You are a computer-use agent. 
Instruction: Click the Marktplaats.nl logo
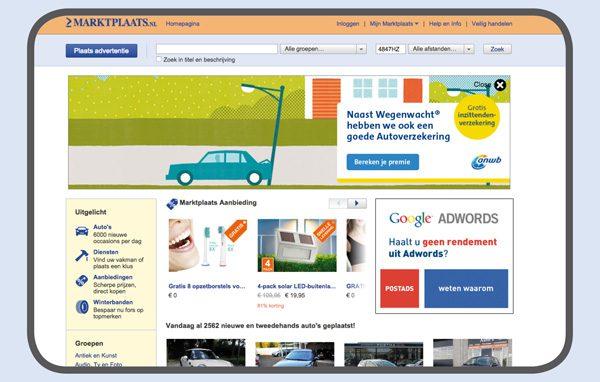pos(111,23)
